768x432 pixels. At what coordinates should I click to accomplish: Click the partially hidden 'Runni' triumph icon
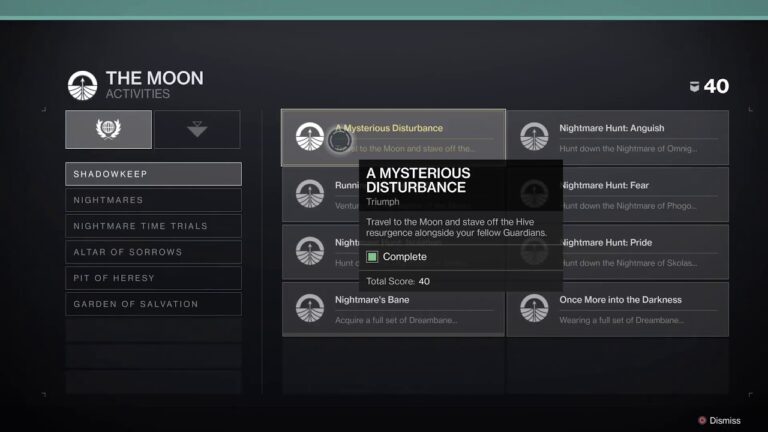pyautogui.click(x=310, y=193)
